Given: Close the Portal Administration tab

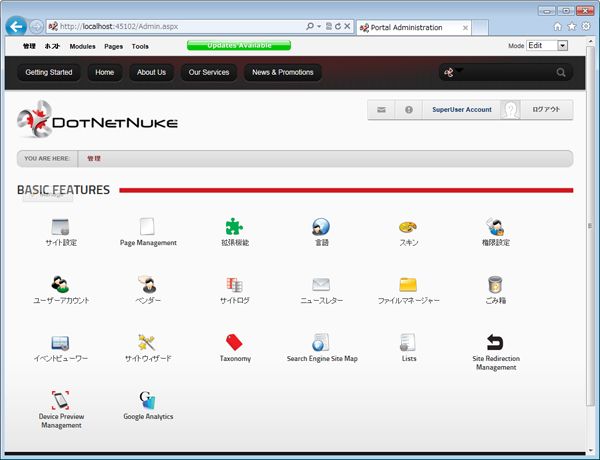Looking at the screenshot, I should click(465, 28).
